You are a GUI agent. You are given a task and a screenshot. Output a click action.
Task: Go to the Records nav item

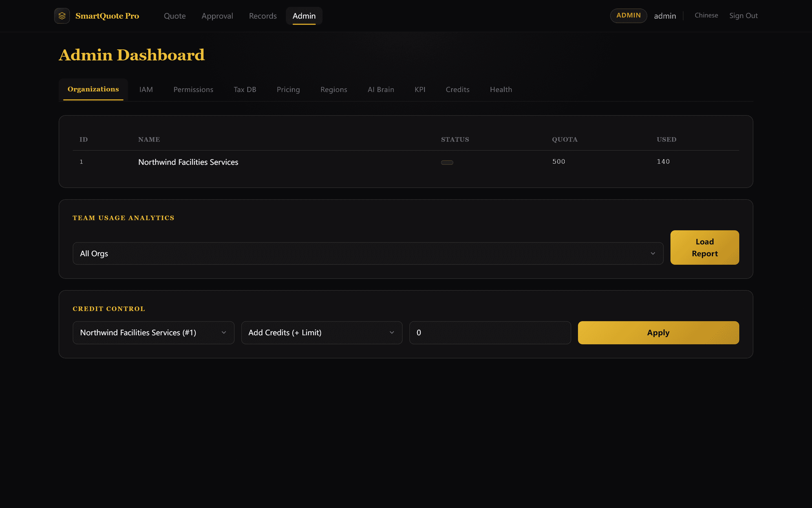[263, 16]
